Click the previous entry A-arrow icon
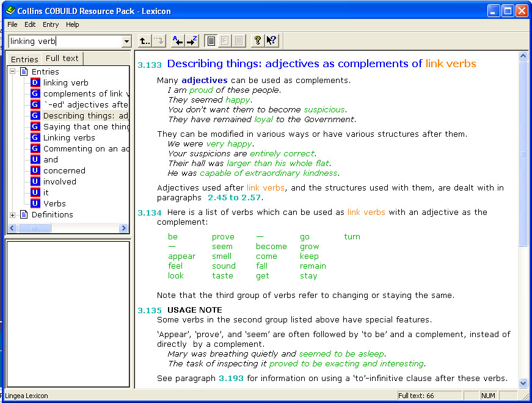532x403 pixels. click(x=178, y=41)
